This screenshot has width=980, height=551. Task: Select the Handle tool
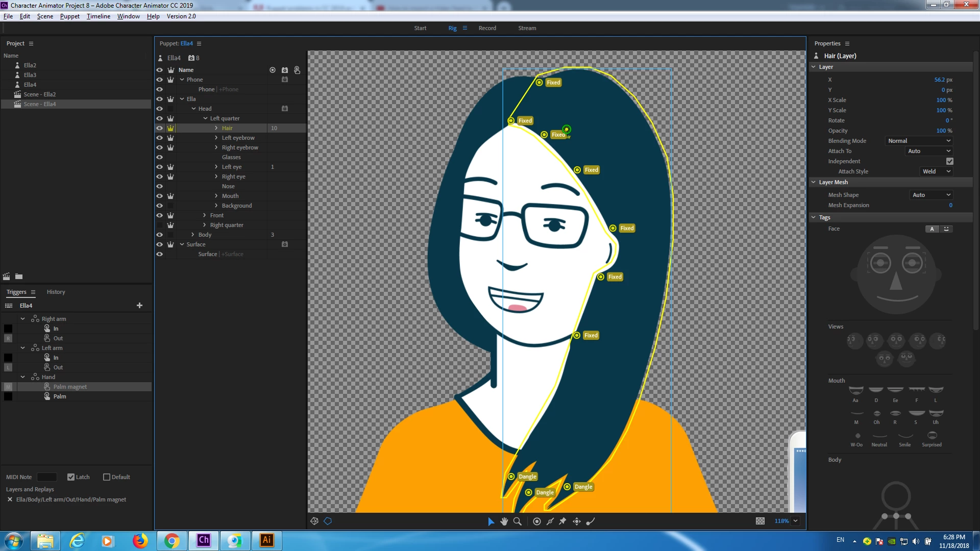(x=537, y=521)
